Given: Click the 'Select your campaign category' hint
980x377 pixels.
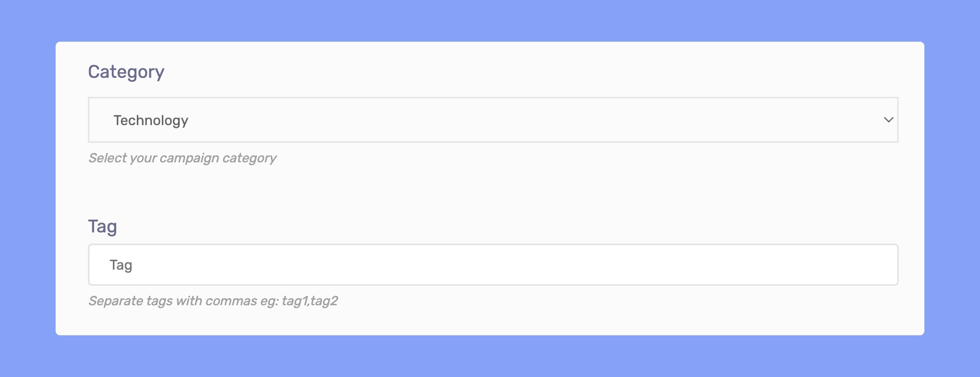Looking at the screenshot, I should (182, 158).
